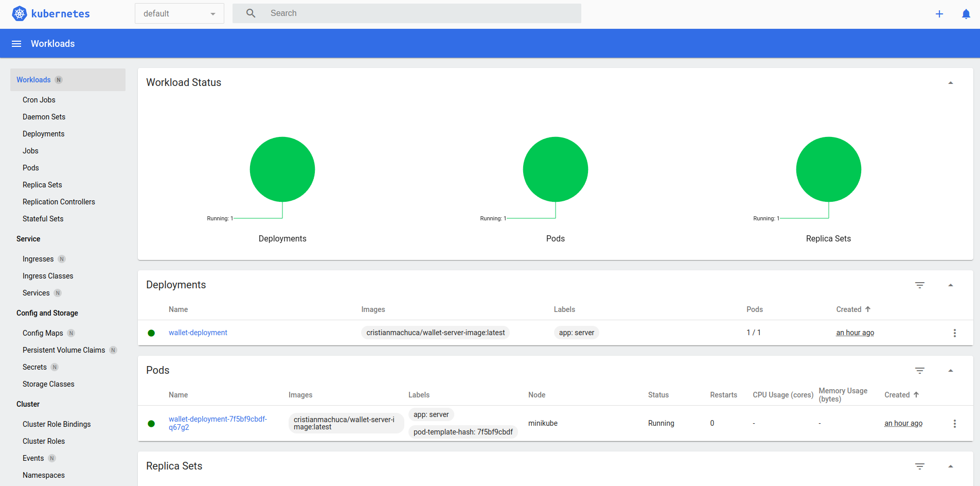Open Secrets page
The width and height of the screenshot is (980, 486).
point(34,367)
